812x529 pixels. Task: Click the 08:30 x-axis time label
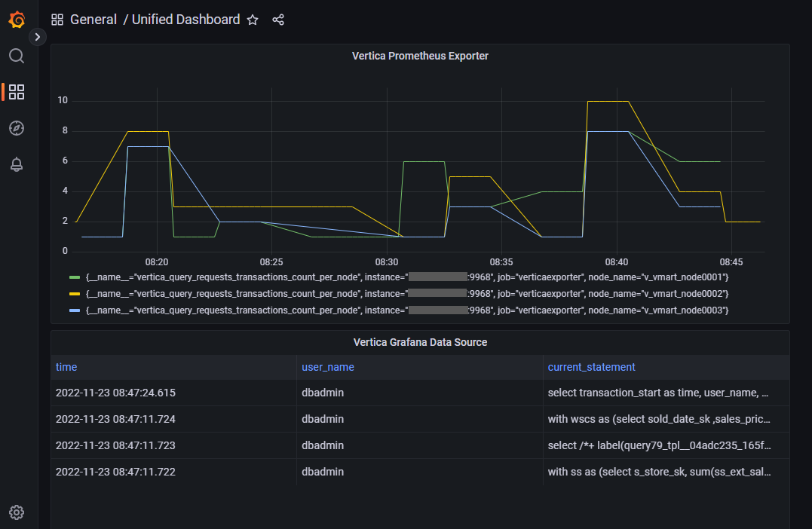387,262
